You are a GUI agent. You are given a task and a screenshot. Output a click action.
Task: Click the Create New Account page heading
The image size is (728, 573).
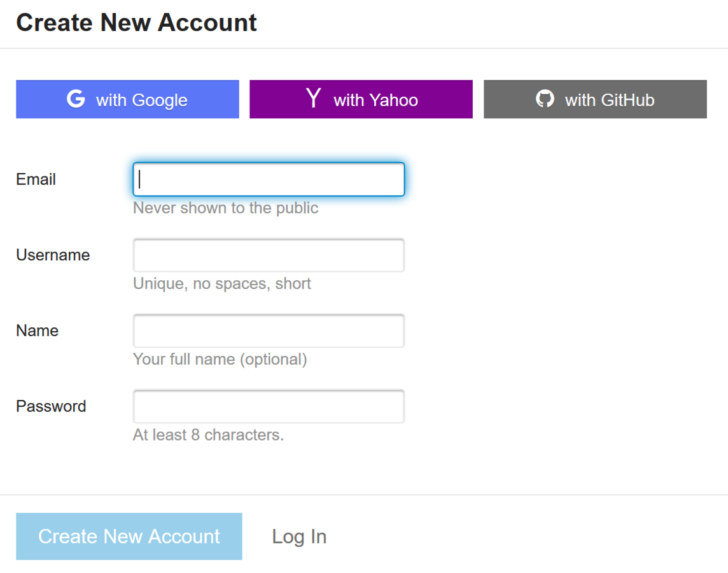[x=136, y=22]
